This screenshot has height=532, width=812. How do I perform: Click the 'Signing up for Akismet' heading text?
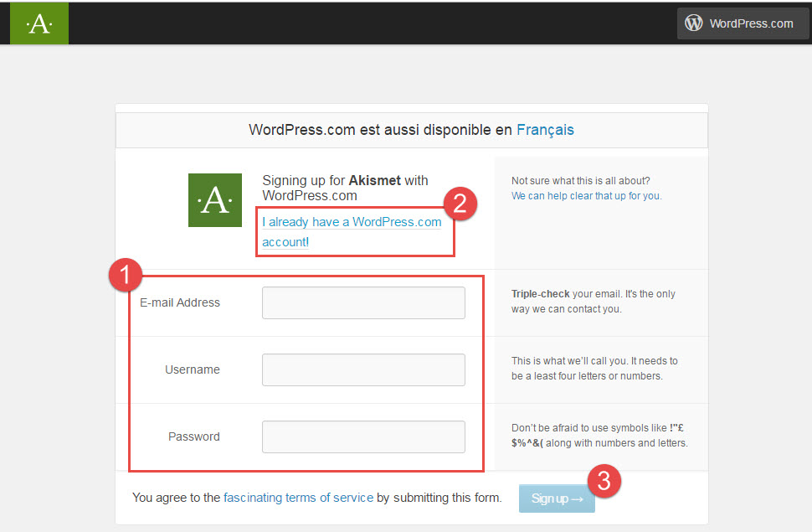(345, 188)
